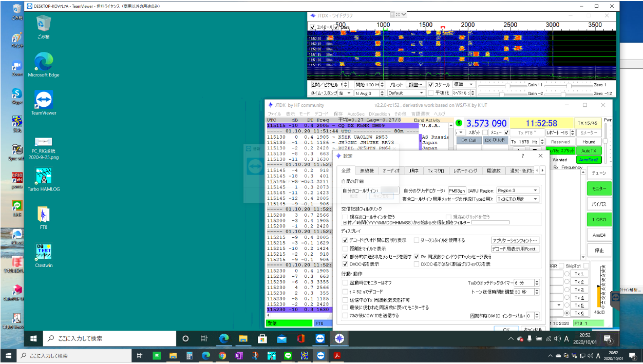Open the IARU Region dropdown
The width and height of the screenshot is (643, 364).
[518, 190]
